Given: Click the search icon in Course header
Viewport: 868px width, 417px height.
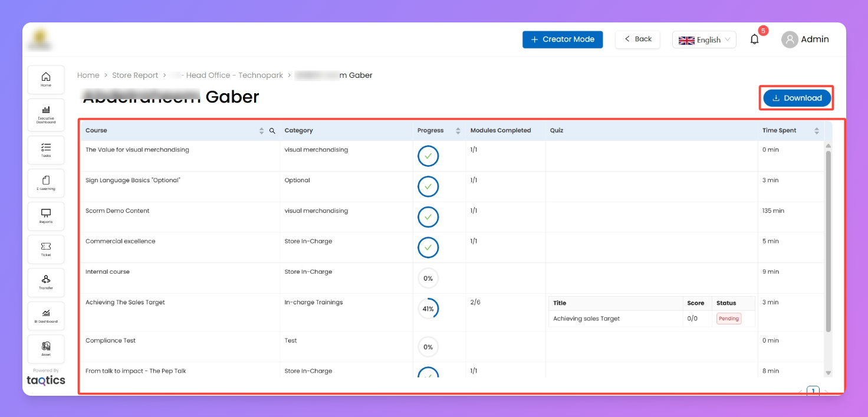Looking at the screenshot, I should click(272, 131).
